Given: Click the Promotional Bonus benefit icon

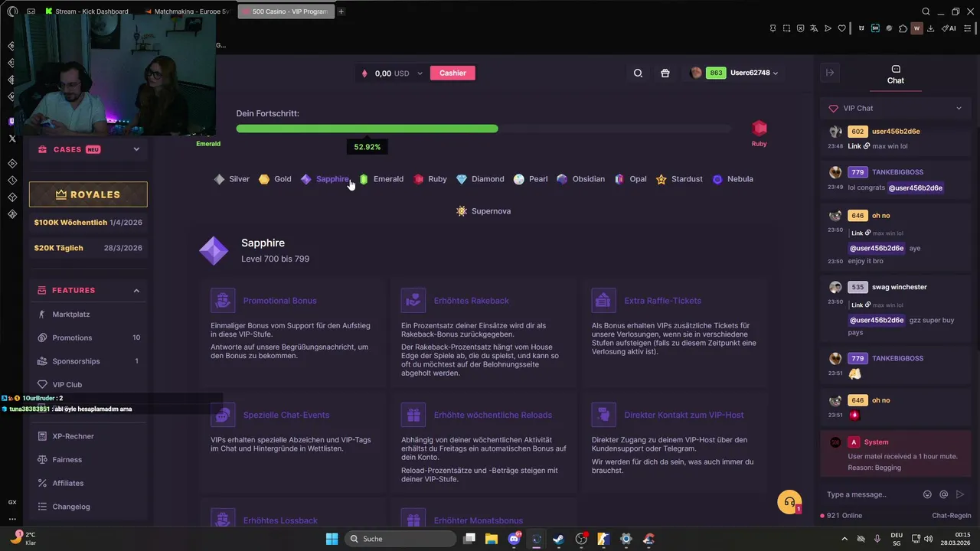Looking at the screenshot, I should (223, 301).
